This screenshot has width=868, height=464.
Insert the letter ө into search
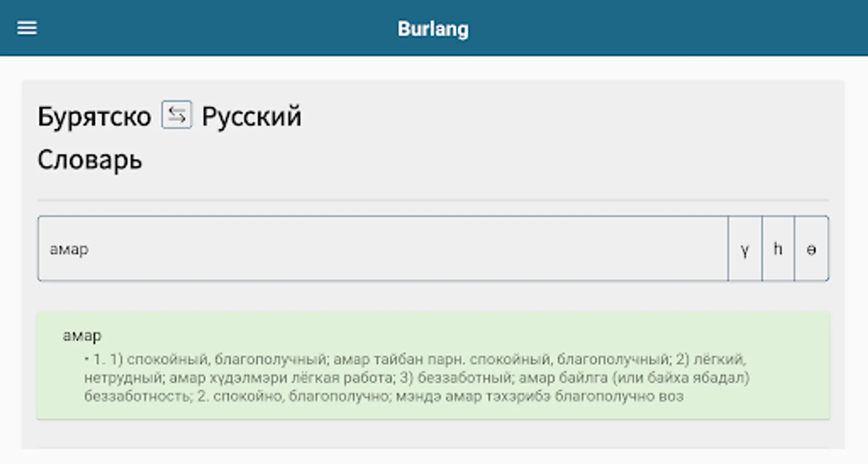pyautogui.click(x=811, y=249)
